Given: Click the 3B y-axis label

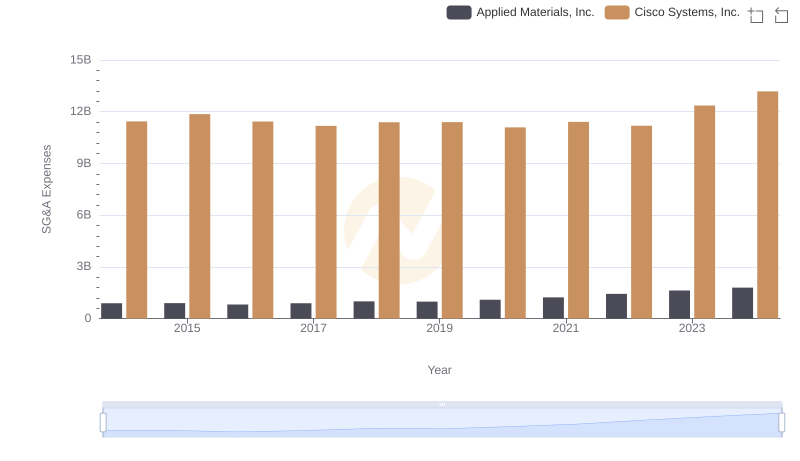Looking at the screenshot, I should 84,266.
